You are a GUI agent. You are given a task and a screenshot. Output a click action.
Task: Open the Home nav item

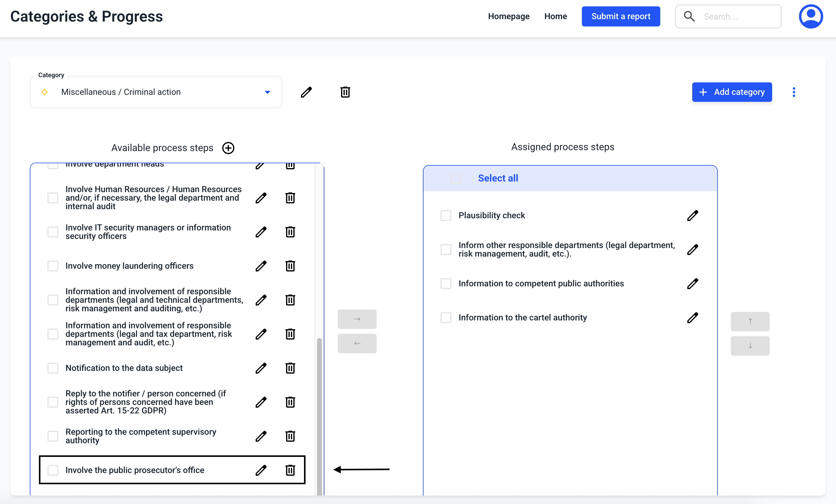(x=555, y=16)
